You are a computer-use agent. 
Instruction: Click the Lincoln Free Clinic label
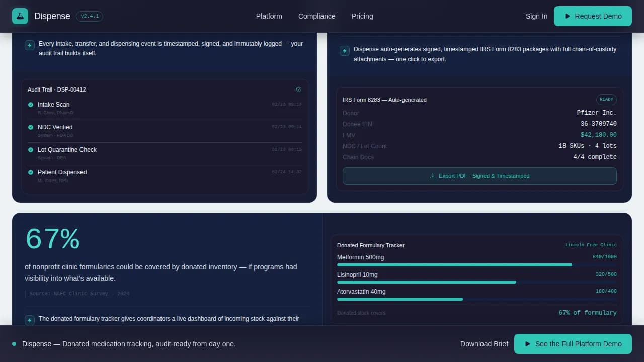tap(591, 245)
